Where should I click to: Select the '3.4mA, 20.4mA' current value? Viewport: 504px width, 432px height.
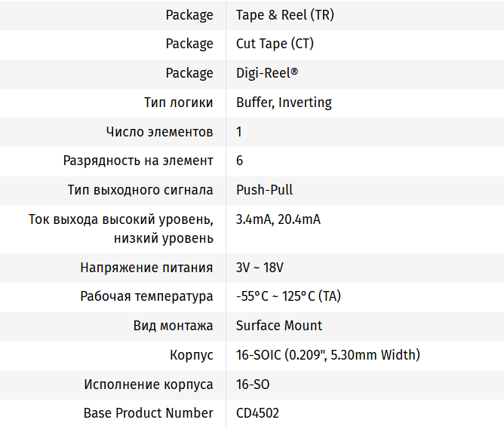coord(278,220)
